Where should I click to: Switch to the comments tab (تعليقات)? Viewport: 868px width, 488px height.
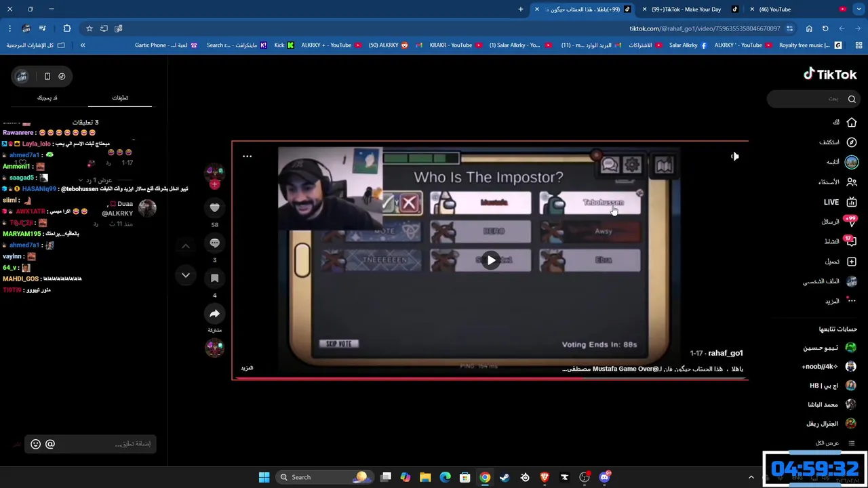[120, 98]
